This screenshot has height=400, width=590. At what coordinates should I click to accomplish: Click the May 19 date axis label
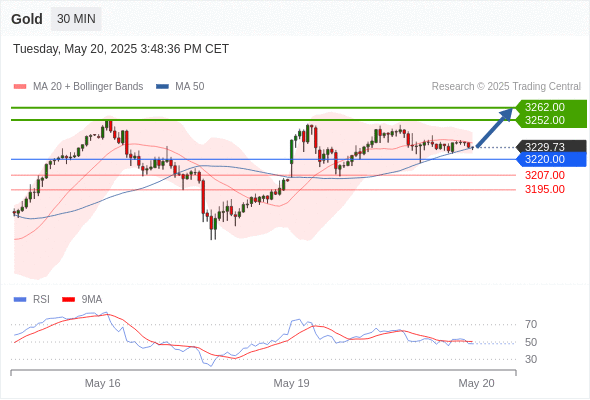point(291,383)
